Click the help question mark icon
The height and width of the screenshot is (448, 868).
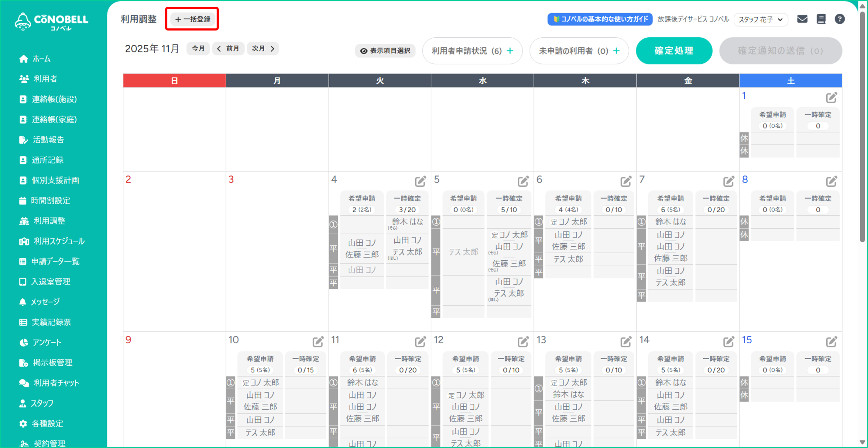pyautogui.click(x=840, y=19)
